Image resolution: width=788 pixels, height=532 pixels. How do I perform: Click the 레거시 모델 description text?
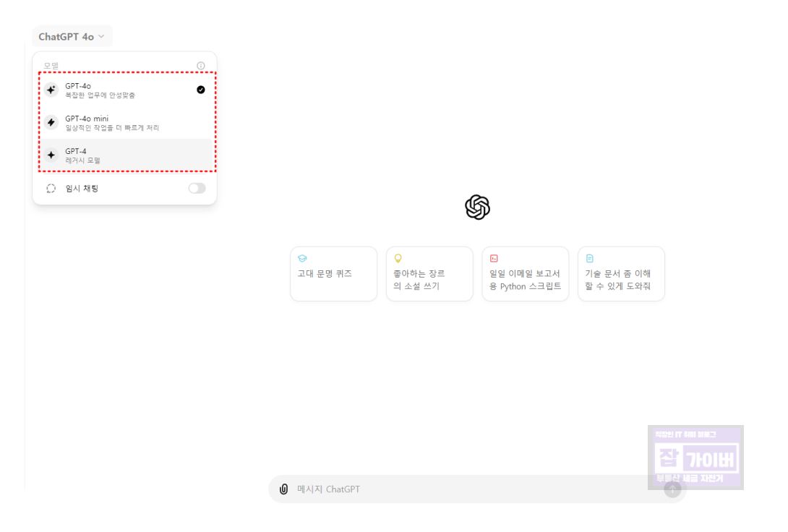click(83, 160)
